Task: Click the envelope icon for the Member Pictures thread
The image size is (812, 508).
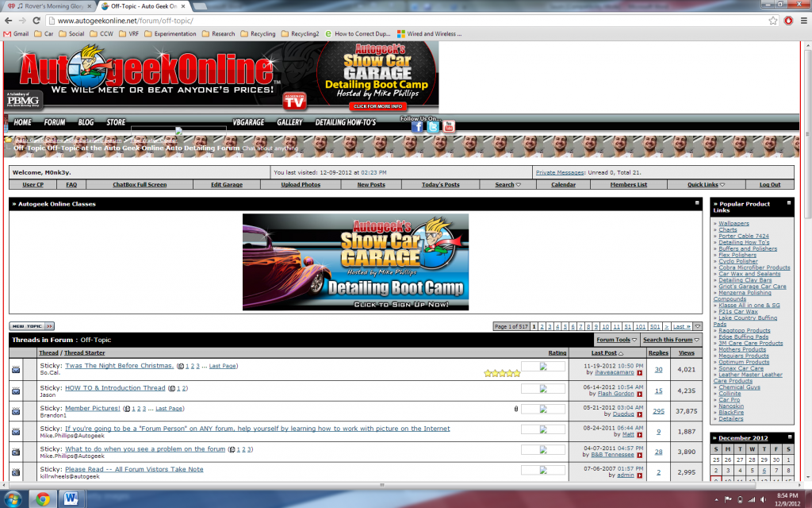Action: 16,411
